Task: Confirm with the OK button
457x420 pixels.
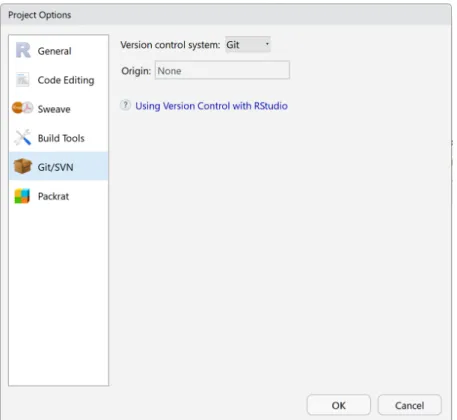Action: 339,405
